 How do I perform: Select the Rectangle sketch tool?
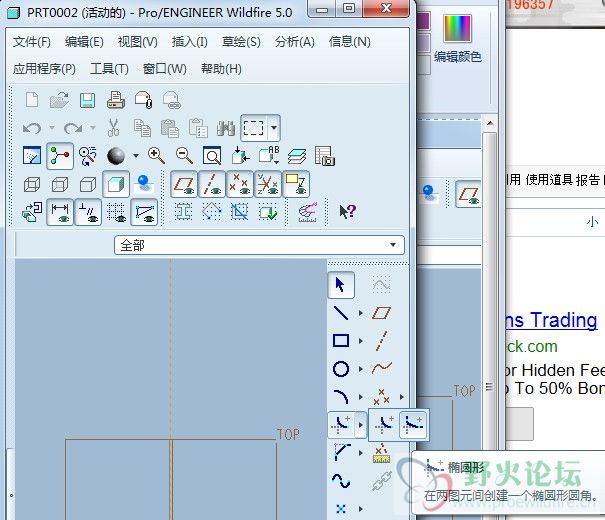[x=341, y=341]
